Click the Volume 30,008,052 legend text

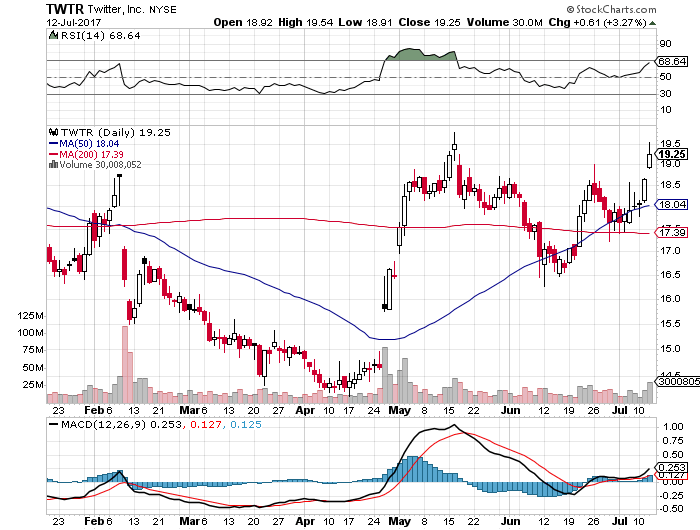click(100, 164)
